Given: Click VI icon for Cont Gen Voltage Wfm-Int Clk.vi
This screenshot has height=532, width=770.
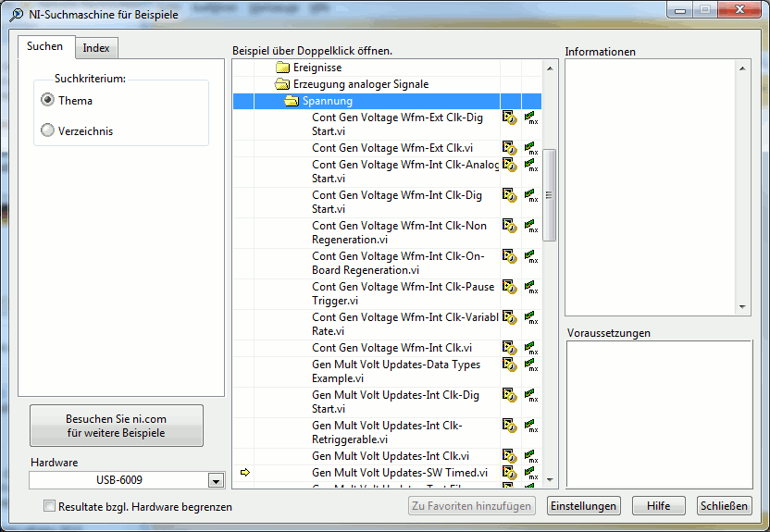Looking at the screenshot, I should (509, 348).
